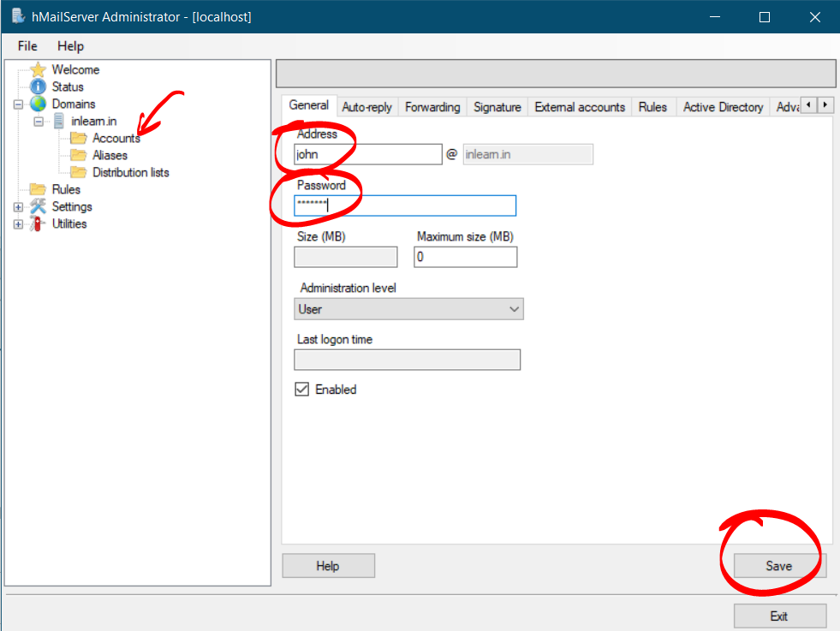Expand the Utilities tree node

click(18, 224)
